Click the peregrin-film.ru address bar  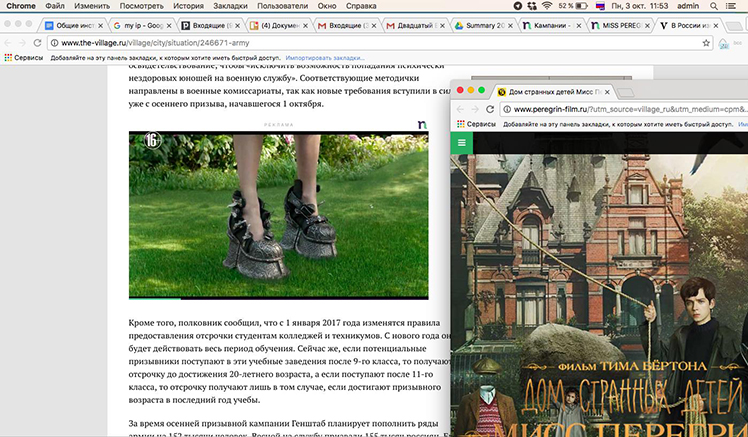(624, 109)
